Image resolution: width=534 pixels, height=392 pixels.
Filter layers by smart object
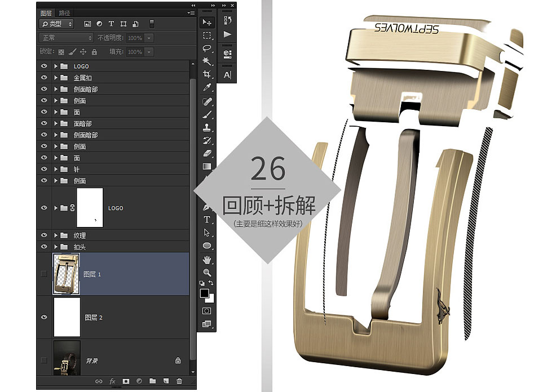pyautogui.click(x=135, y=24)
